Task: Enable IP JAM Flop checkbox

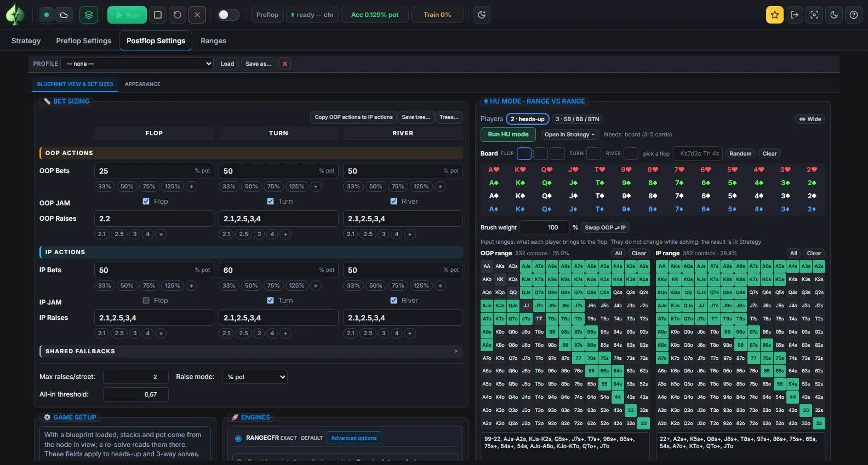Action: click(x=146, y=300)
